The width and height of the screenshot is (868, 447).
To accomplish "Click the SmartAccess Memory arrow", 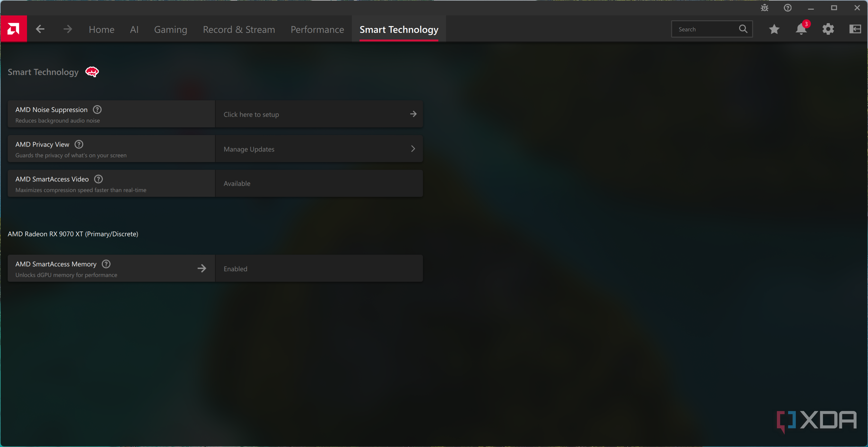I will (202, 268).
